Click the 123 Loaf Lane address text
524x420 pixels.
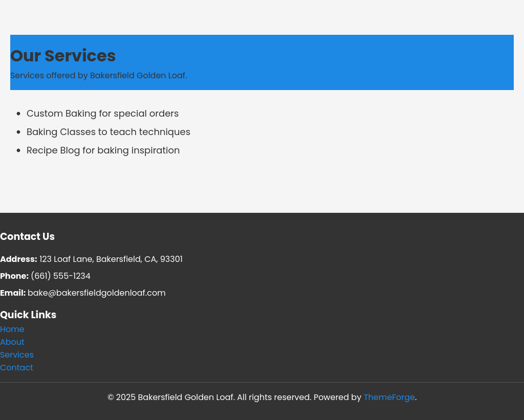tap(111, 259)
